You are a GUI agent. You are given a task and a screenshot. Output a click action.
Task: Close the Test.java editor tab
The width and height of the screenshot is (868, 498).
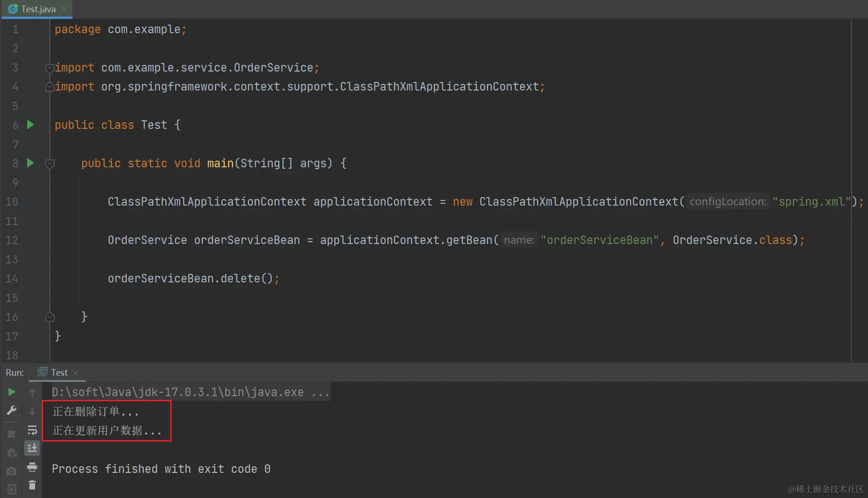[x=64, y=9]
